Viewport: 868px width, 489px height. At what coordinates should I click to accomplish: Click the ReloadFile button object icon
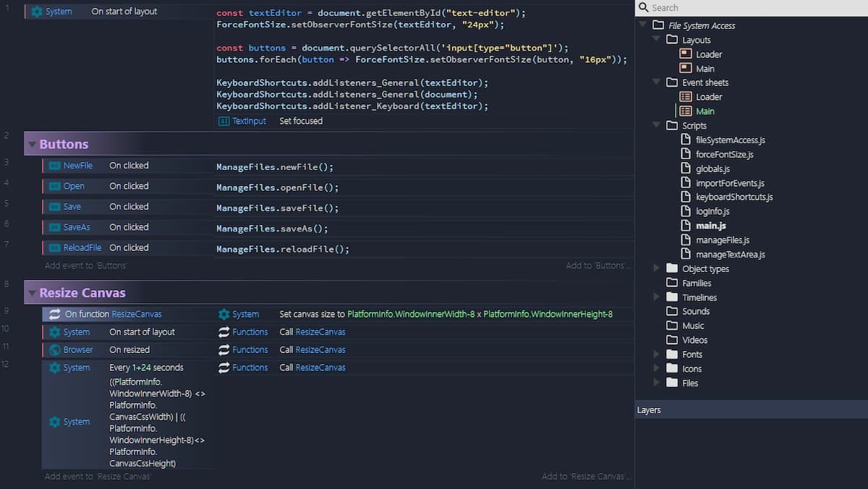click(x=54, y=247)
